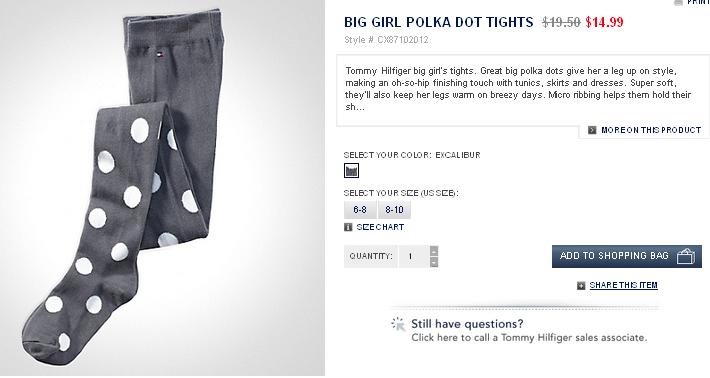Click the Print icon at top right

pos(678,2)
